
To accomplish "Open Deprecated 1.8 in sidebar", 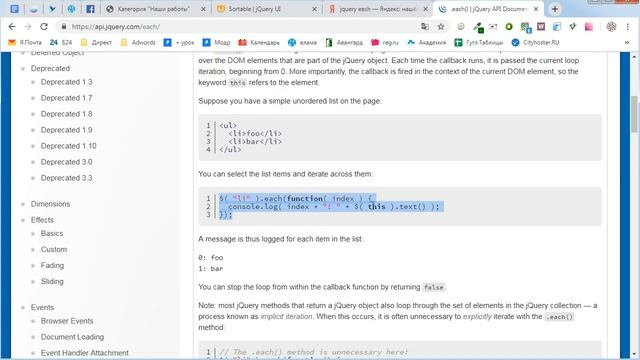I will tap(67, 114).
